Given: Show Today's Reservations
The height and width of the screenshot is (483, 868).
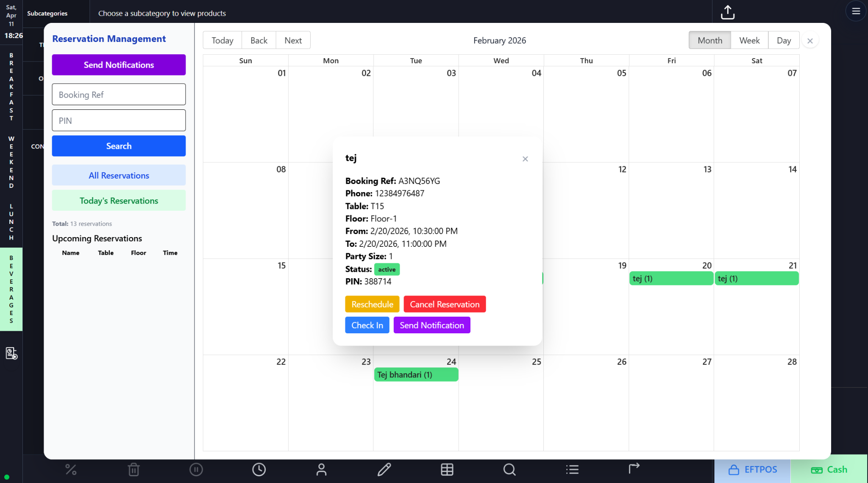Looking at the screenshot, I should [119, 201].
